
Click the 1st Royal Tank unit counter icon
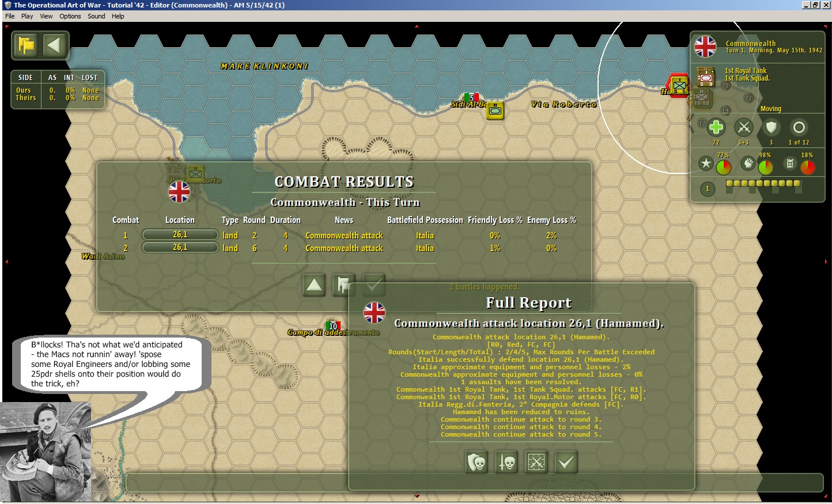pos(706,77)
